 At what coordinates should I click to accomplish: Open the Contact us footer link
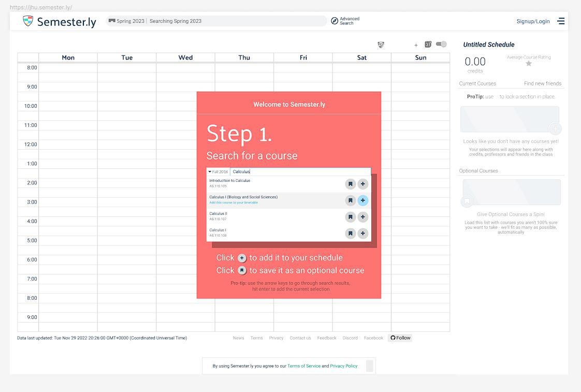[x=300, y=338]
